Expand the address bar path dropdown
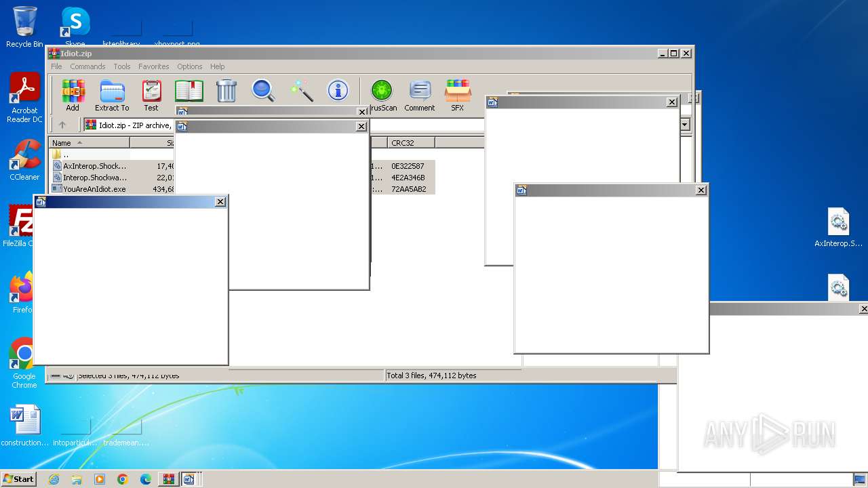 tap(685, 125)
